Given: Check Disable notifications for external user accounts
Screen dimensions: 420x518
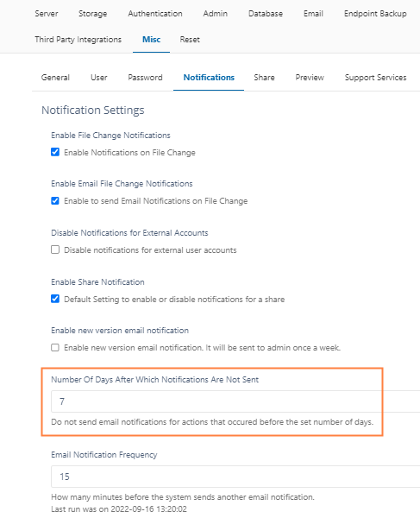Looking at the screenshot, I should tap(55, 250).
